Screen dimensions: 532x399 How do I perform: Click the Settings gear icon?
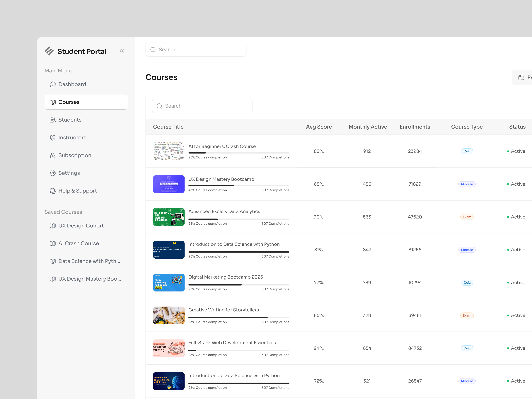pos(53,173)
